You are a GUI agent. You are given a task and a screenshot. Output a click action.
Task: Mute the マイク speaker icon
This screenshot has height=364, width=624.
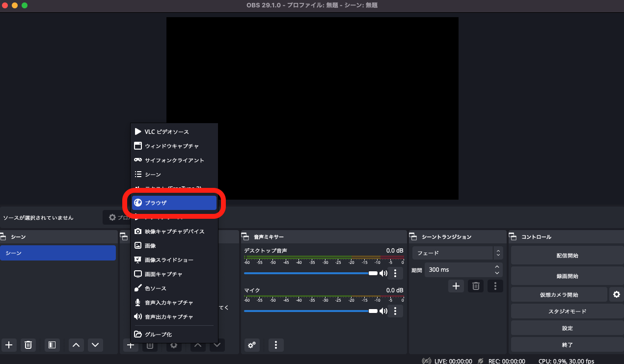tap(383, 311)
